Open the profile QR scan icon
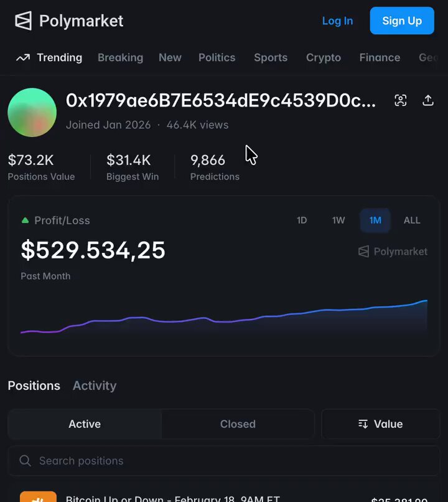Screen dimensions: 448x502 click(x=400, y=100)
